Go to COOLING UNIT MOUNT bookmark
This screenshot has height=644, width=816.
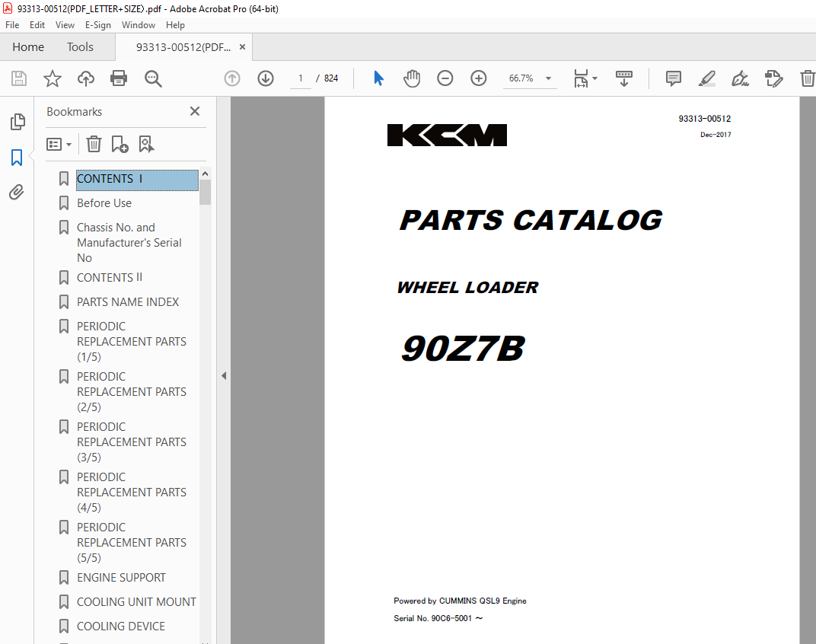(136, 602)
